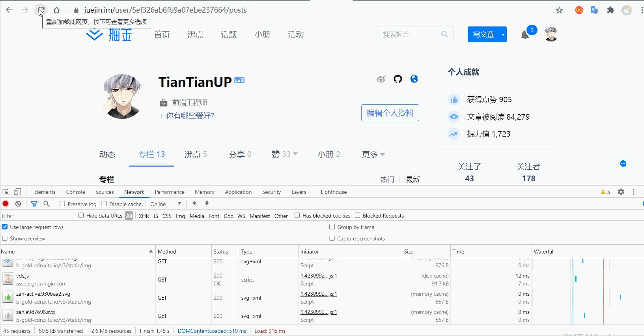Screen dimensions: 644x336
Task: Open the 关注者 178 followers count
Action: 528,173
